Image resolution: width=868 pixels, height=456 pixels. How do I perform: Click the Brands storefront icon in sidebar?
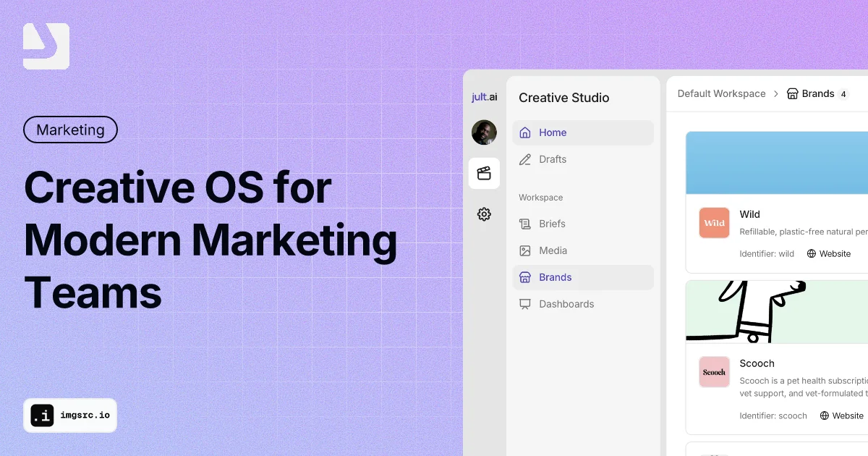(525, 277)
